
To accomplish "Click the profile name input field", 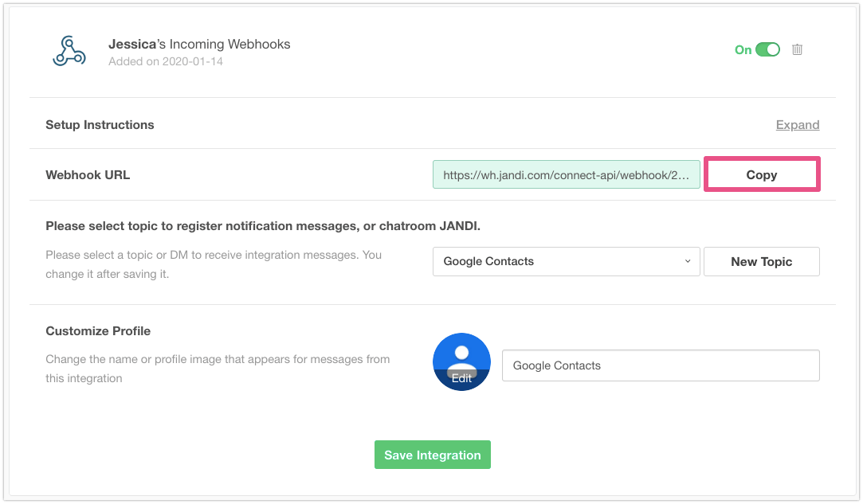I will click(660, 365).
